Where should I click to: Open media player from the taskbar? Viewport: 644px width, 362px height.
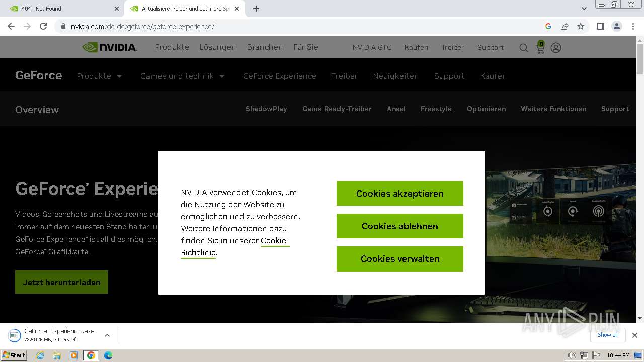(74, 355)
